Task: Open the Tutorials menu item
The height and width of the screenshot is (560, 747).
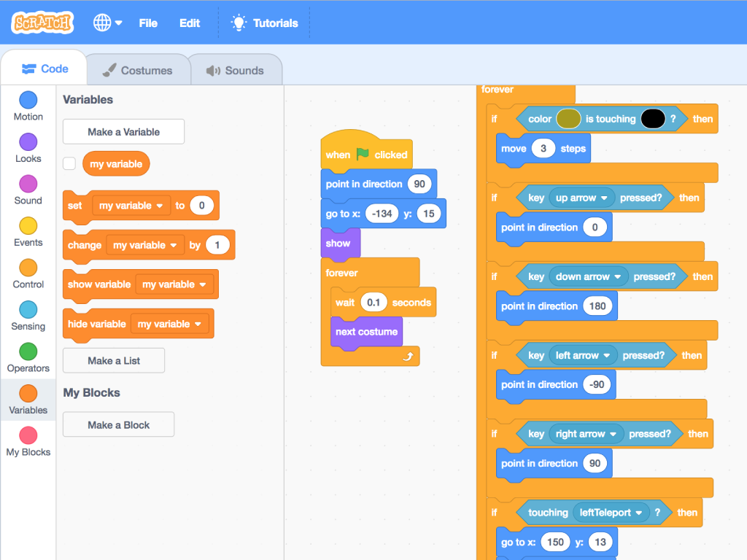Action: 264,23
